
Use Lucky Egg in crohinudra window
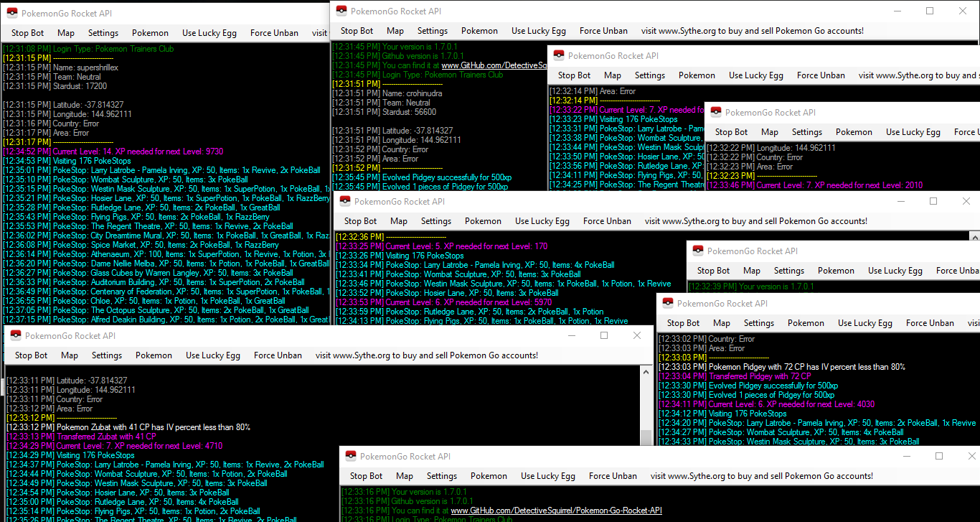pyautogui.click(x=539, y=31)
